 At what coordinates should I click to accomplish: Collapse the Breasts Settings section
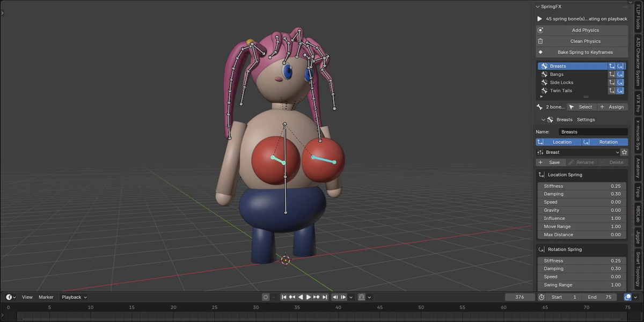click(x=543, y=120)
